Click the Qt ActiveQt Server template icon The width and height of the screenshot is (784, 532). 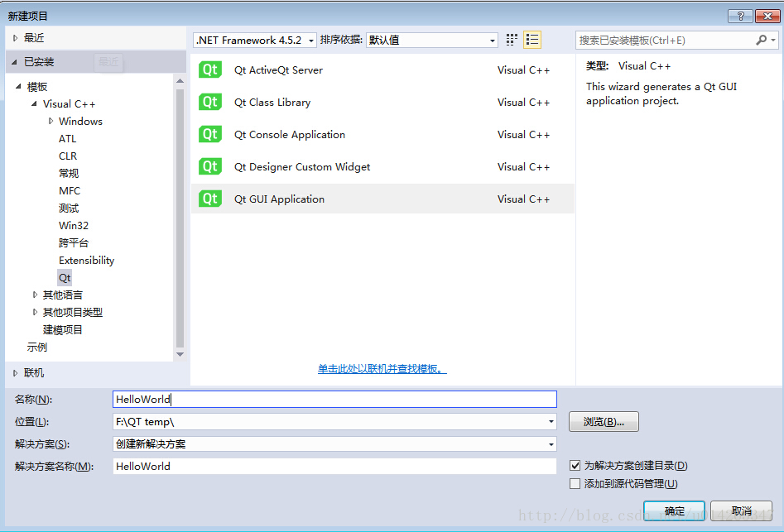(210, 70)
